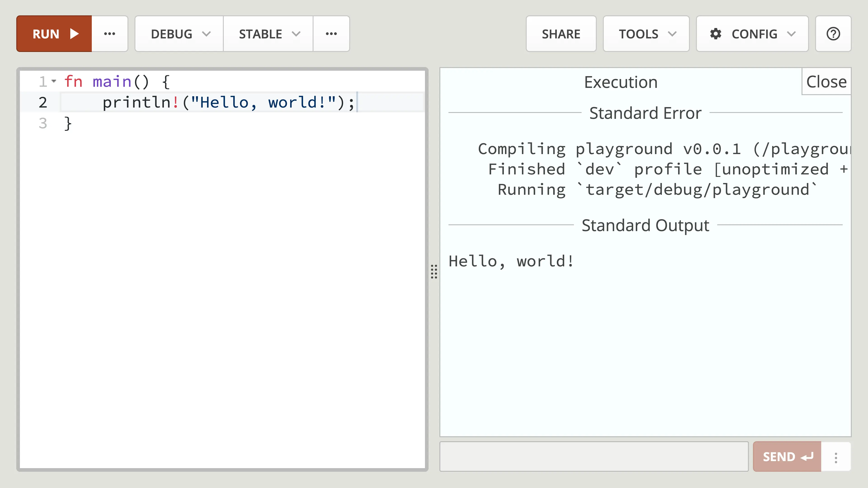Click the Config dropdown chevron
868x488 pixels.
(x=791, y=34)
